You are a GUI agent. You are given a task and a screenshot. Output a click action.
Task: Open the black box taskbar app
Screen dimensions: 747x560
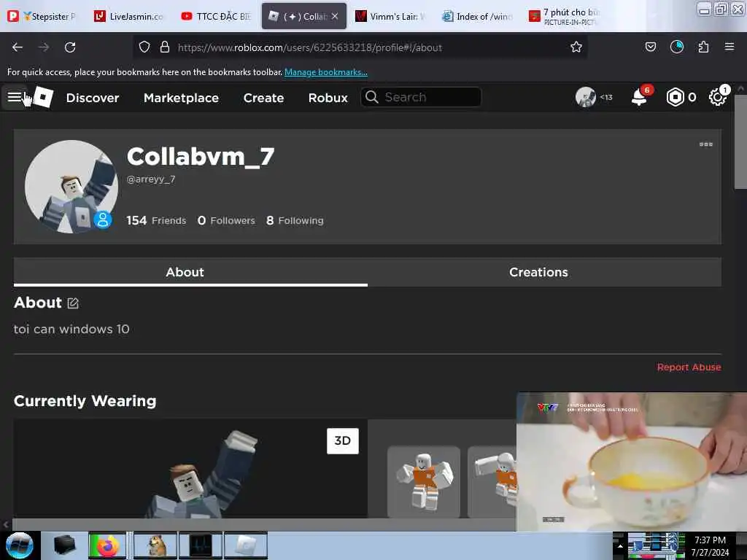(64, 545)
